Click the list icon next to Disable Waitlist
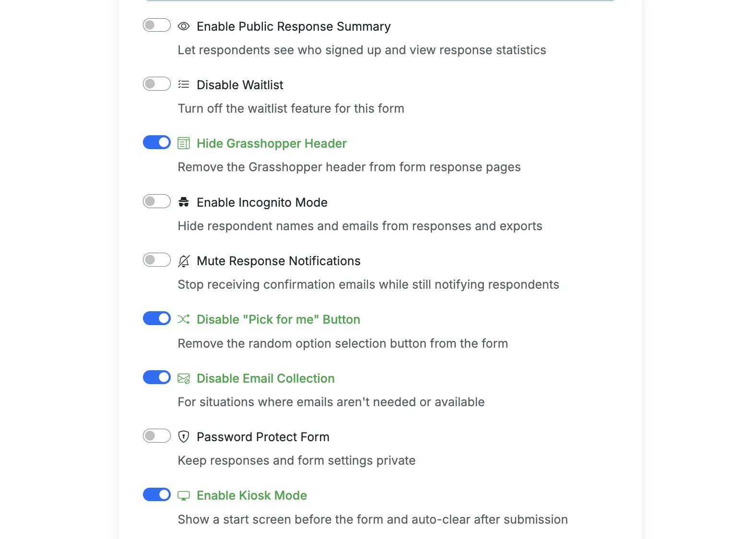 (184, 85)
